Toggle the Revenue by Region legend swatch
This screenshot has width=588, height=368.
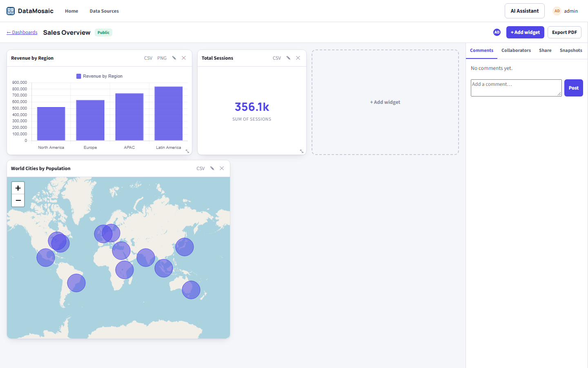coord(79,76)
